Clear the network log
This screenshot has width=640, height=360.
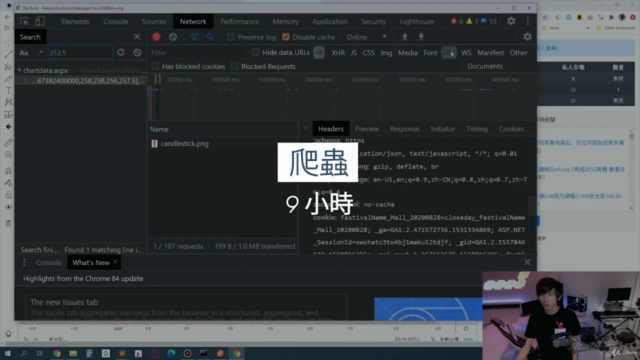pyautogui.click(x=173, y=37)
